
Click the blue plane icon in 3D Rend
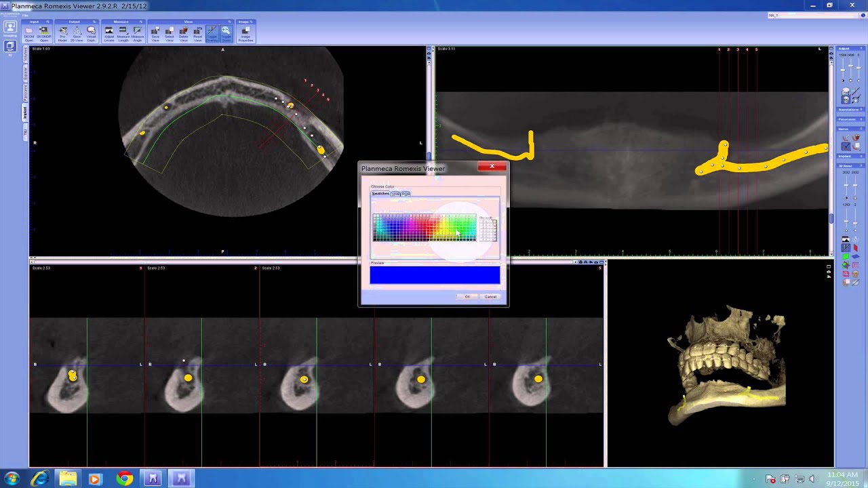pyautogui.click(x=856, y=256)
